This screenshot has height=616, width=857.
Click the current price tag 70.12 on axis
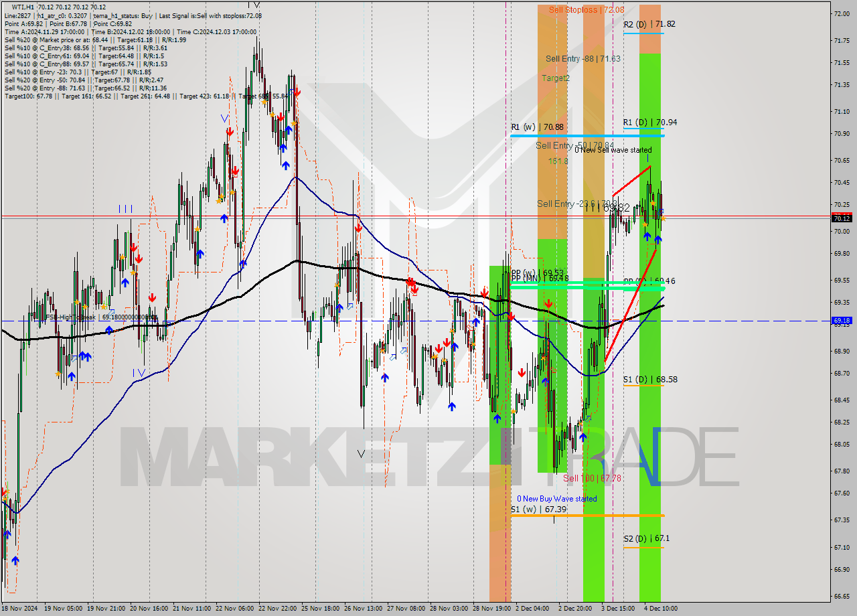pos(842,218)
